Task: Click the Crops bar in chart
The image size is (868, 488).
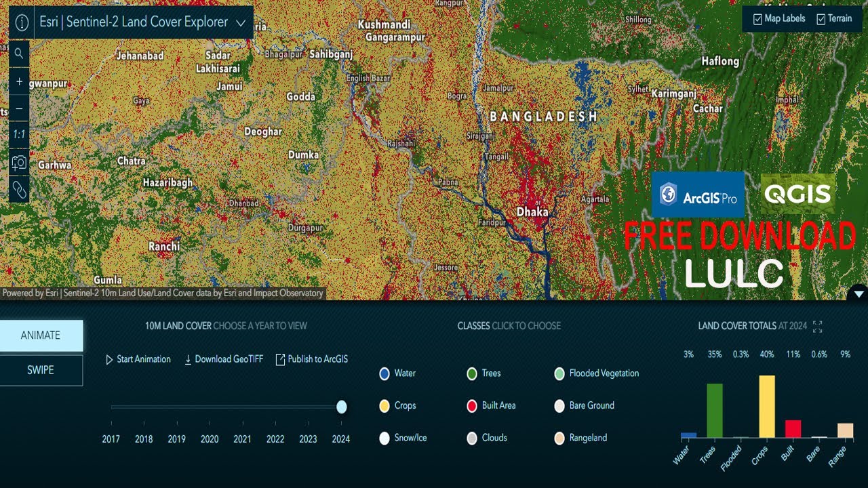Action: pos(767,407)
